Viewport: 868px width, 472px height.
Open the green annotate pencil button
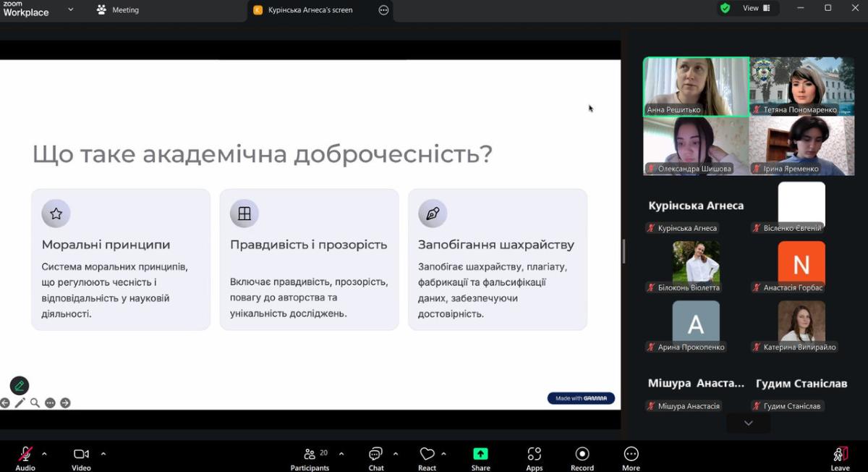tap(20, 385)
